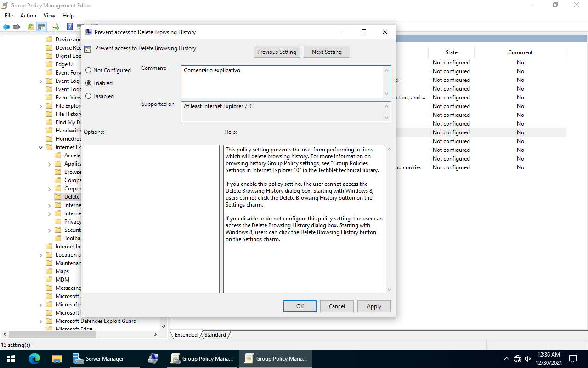Click the Apply button

coord(374,306)
